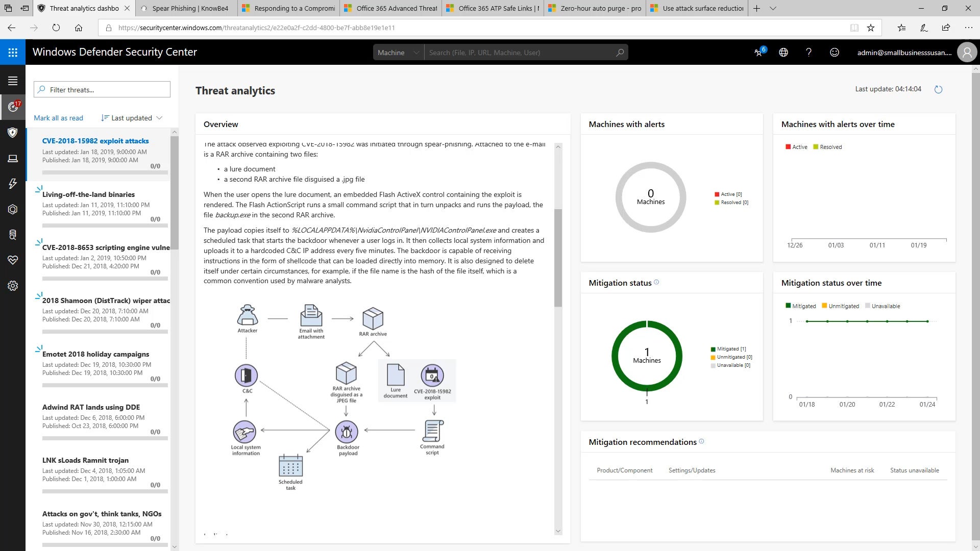Click the browser home button
Viewport: 980px width, 551px height.
(79, 28)
